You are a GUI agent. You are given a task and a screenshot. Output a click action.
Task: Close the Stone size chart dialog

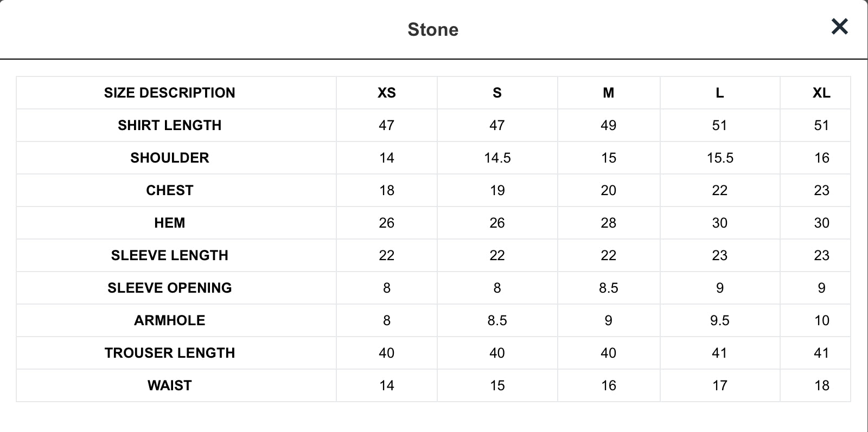839,26
